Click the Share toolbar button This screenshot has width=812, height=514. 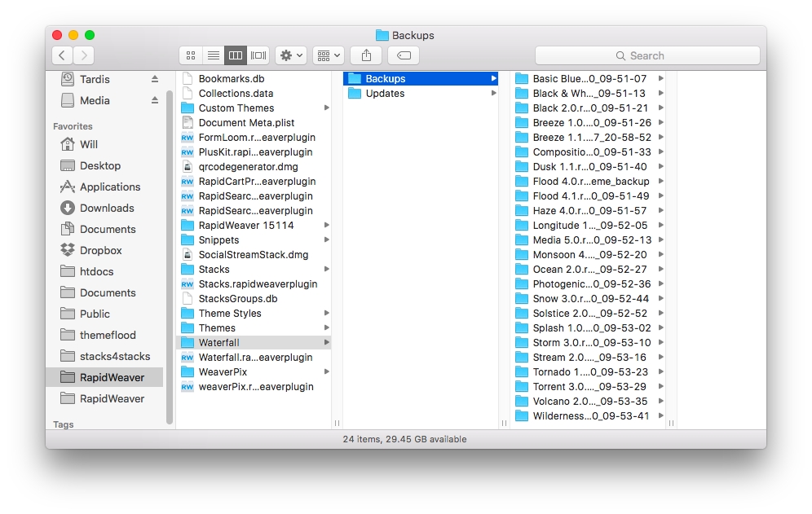point(366,55)
